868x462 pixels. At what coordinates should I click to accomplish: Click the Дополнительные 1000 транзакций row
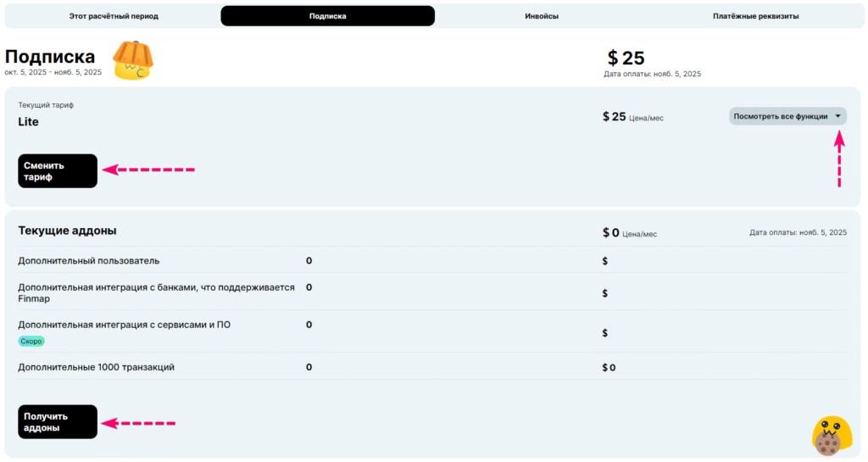coord(96,367)
